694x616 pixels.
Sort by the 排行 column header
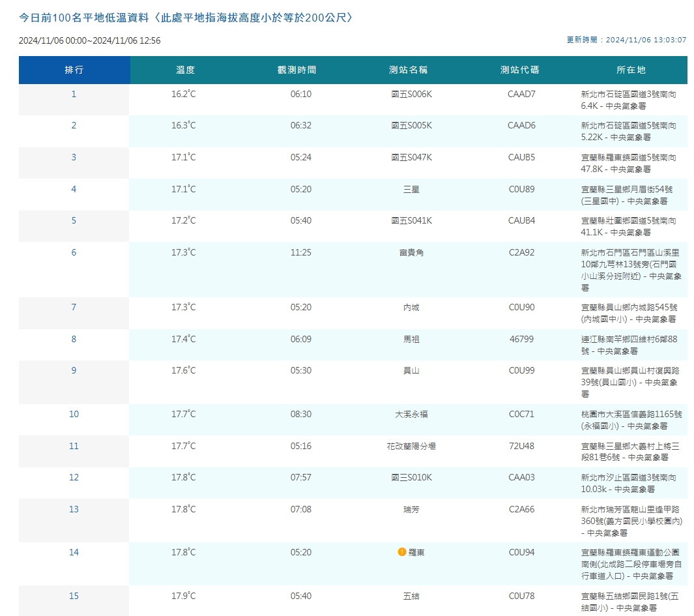(74, 70)
